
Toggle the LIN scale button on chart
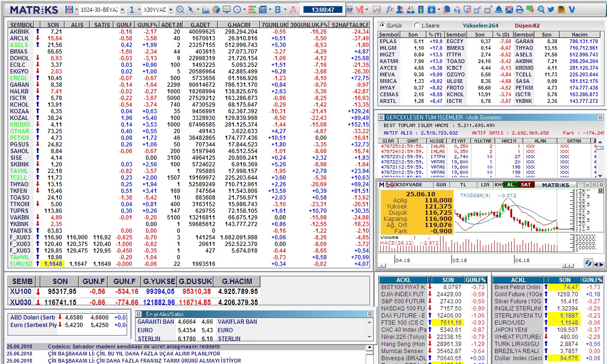tap(485, 185)
